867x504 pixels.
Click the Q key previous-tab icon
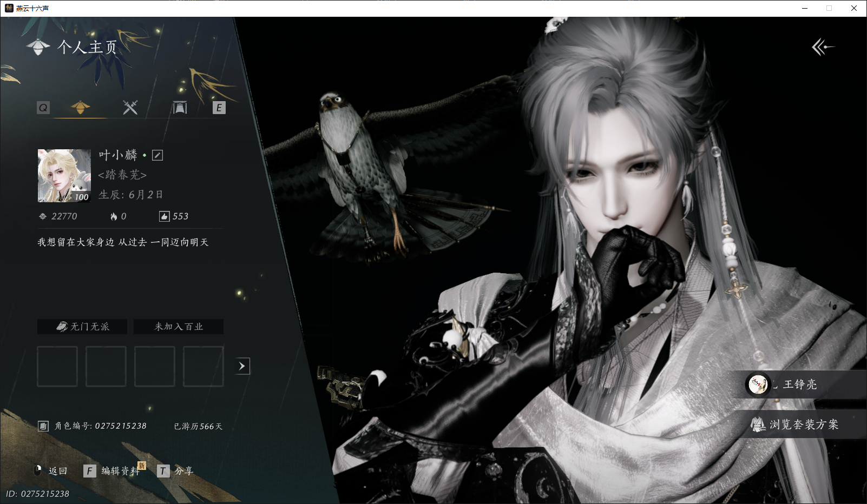click(x=43, y=108)
